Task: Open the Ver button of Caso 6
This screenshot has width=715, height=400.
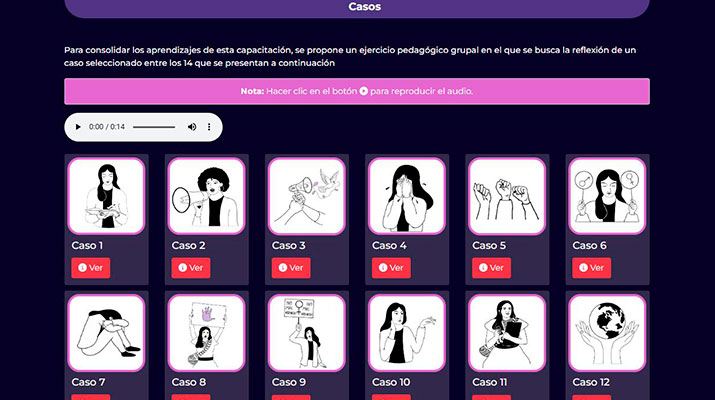Action: tap(592, 268)
